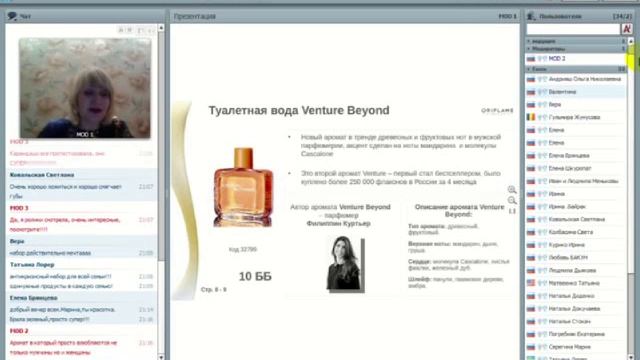The height and width of the screenshot is (360, 640).
Task: Click the headset icon beside Ковальская Светлана in users list
Action: pyautogui.click(x=542, y=219)
